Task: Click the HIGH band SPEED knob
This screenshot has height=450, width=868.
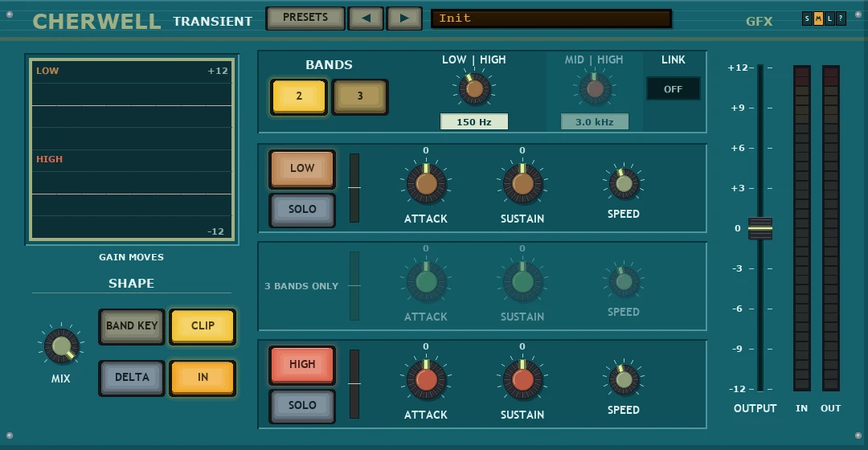Action: [x=624, y=379]
